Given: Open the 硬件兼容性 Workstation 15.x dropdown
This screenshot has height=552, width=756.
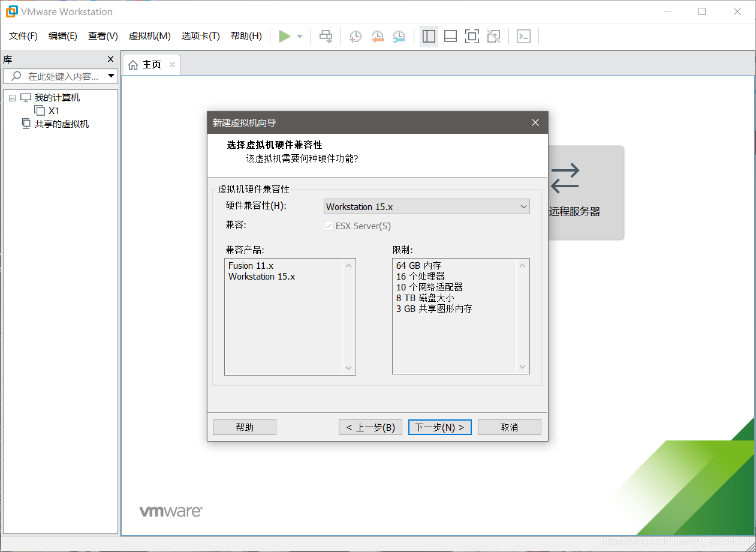Looking at the screenshot, I should point(427,206).
